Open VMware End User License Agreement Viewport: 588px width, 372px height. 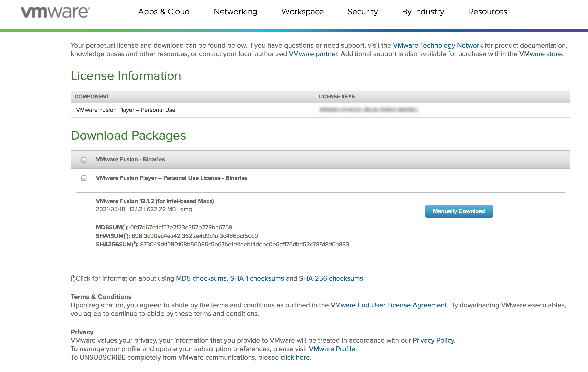(x=388, y=305)
